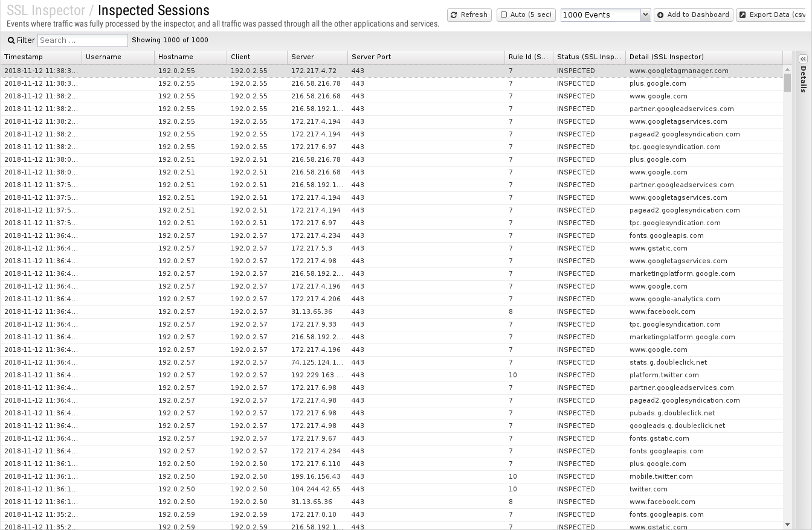This screenshot has width=812, height=530.
Task: Click the vertical scrollbar thumb
Action: (787, 83)
